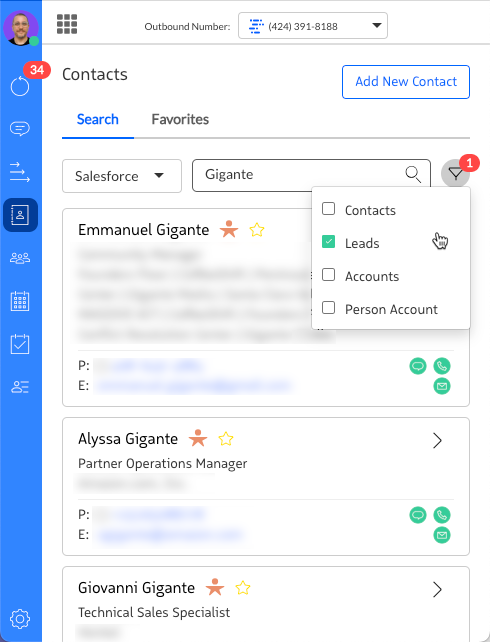Uncheck the Leads filter checkbox
Viewport: 490px width, 642px height.
point(328,242)
